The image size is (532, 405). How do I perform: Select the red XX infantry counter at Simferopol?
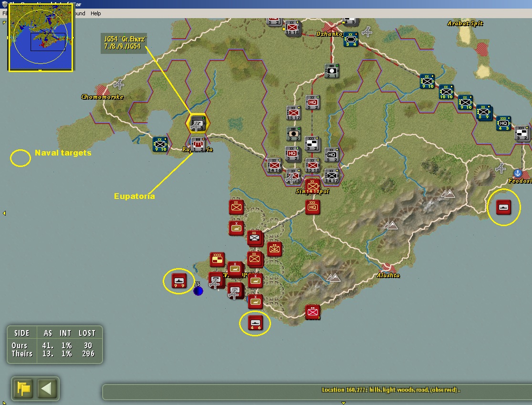[313, 186]
